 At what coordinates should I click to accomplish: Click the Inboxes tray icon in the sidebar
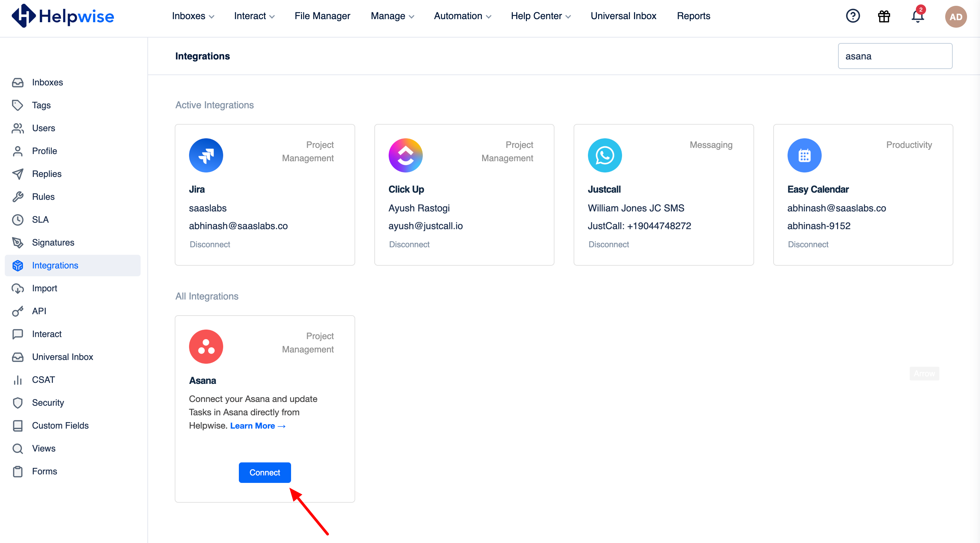point(17,82)
